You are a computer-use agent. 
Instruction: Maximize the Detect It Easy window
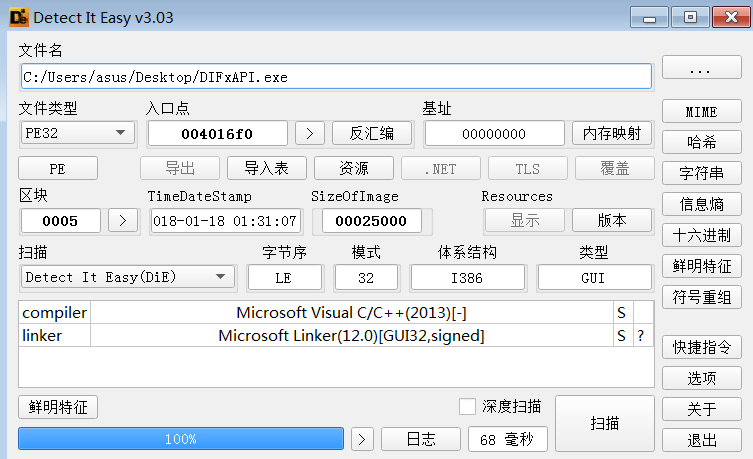point(690,18)
